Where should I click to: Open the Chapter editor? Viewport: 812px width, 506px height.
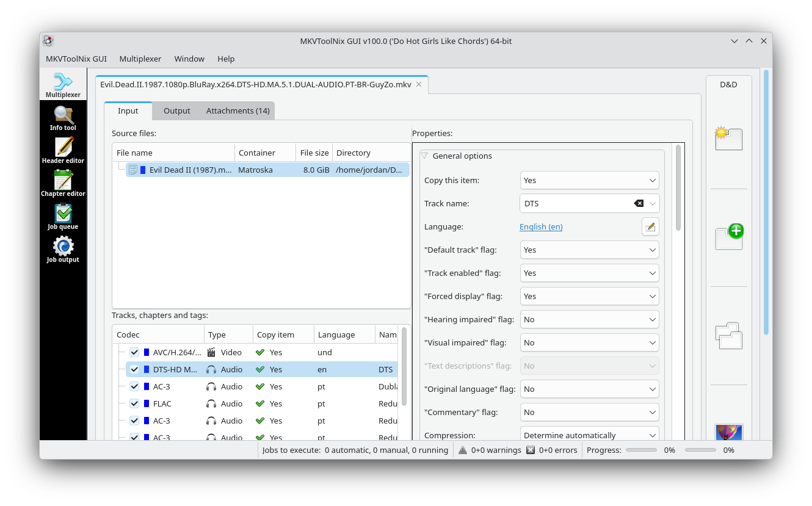tap(63, 184)
